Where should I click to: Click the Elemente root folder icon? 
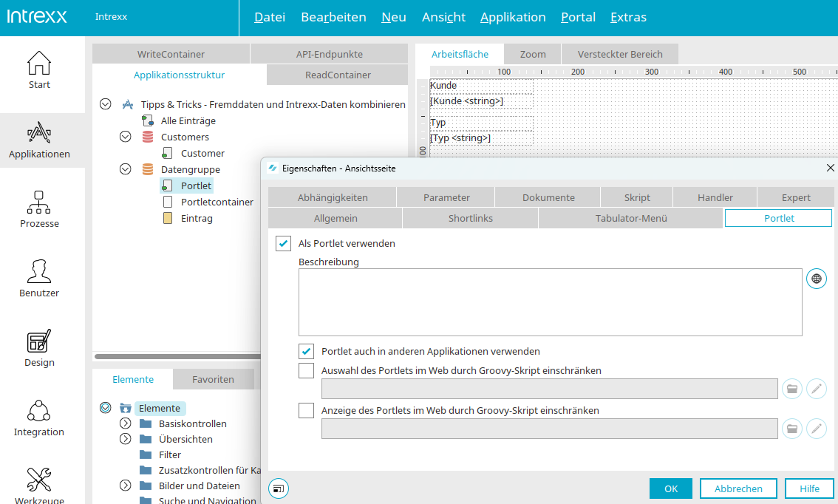(126, 409)
